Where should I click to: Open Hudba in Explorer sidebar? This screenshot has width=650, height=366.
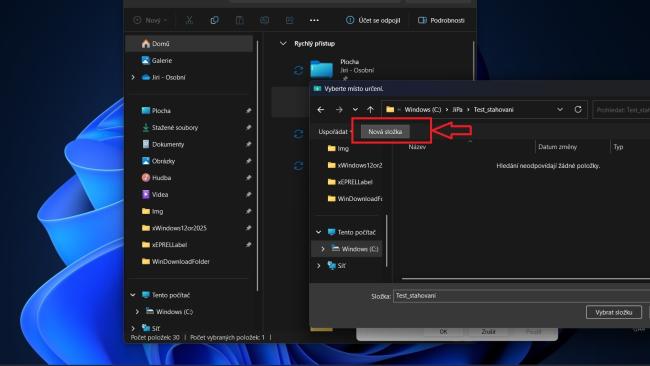click(x=156, y=178)
